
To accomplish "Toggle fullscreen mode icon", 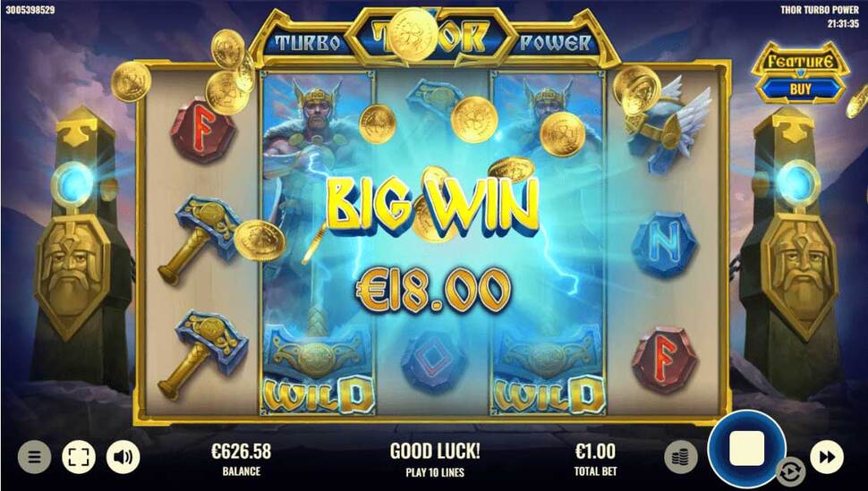I will click(79, 457).
